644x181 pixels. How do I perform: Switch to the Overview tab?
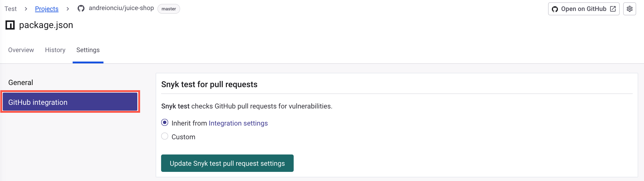(21, 50)
